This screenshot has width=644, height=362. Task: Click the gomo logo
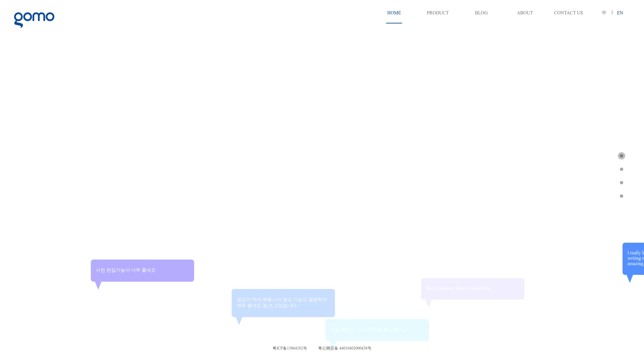pos(34,20)
